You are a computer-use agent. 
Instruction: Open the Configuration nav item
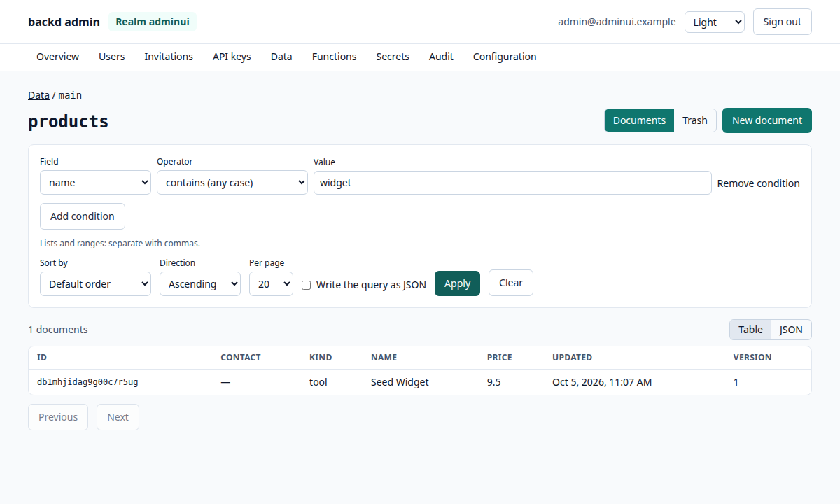pyautogui.click(x=505, y=57)
